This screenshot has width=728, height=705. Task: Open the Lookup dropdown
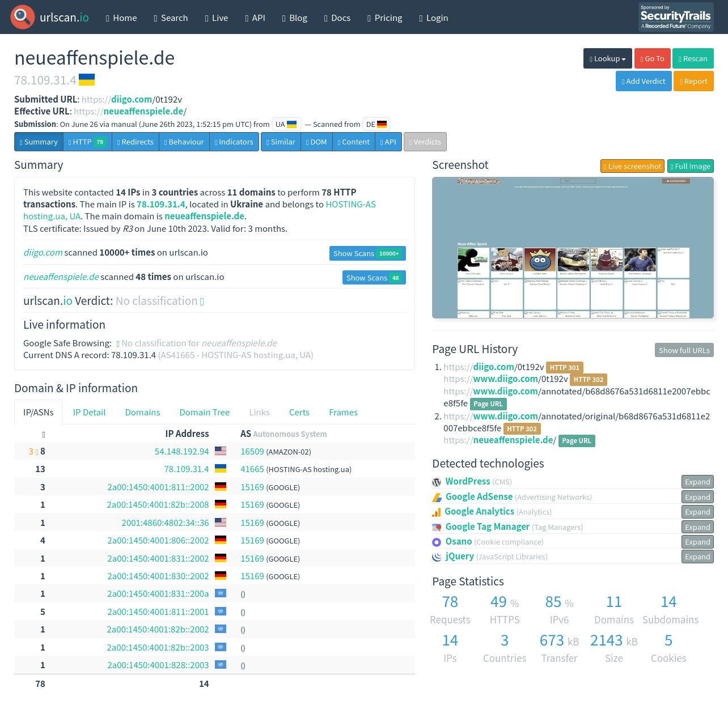607,58
